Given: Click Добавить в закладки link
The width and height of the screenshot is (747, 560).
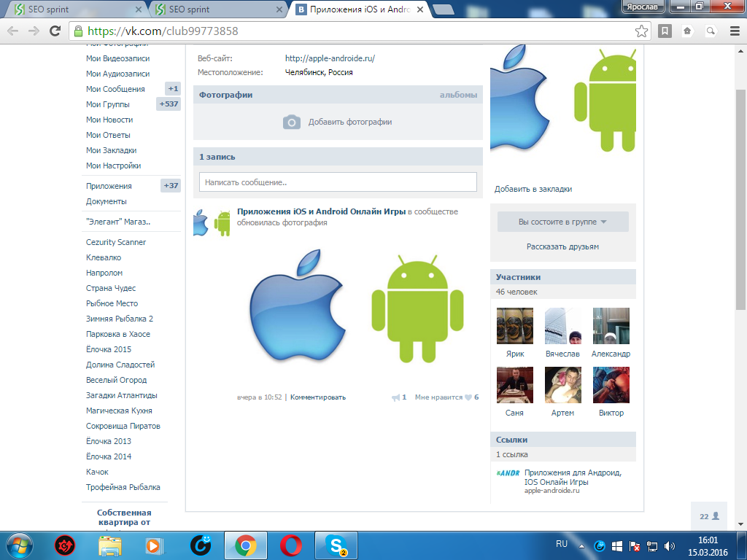Looking at the screenshot, I should tap(533, 189).
